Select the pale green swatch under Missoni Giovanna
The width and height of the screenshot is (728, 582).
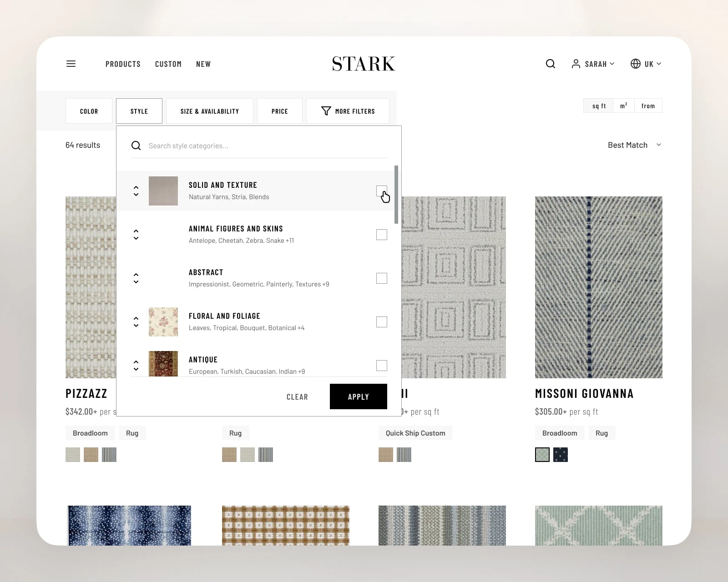pyautogui.click(x=542, y=455)
